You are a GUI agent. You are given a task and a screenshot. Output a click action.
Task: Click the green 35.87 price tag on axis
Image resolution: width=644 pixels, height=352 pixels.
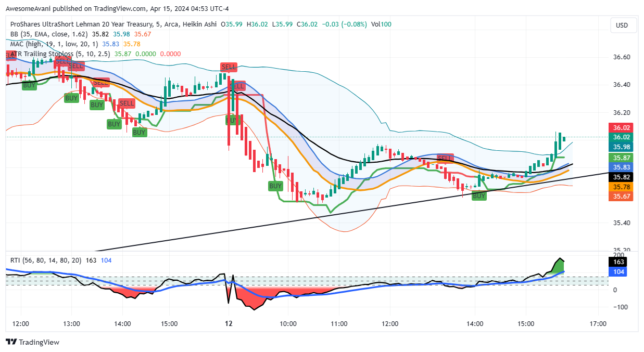coord(622,158)
